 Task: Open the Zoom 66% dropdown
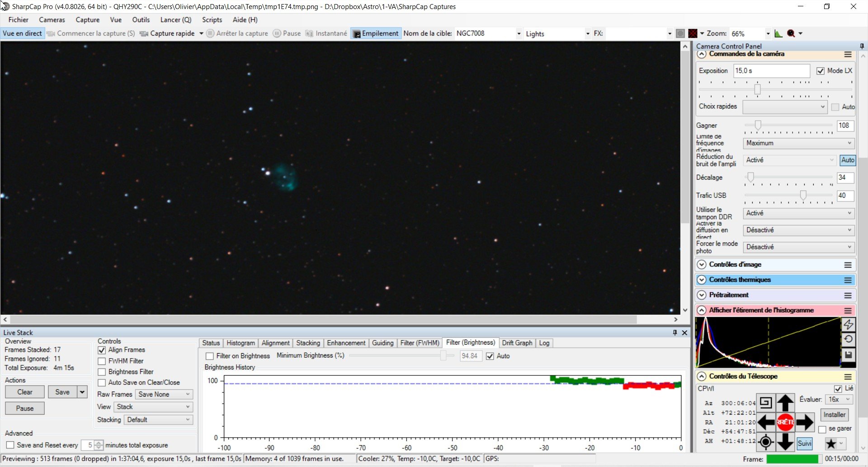768,34
